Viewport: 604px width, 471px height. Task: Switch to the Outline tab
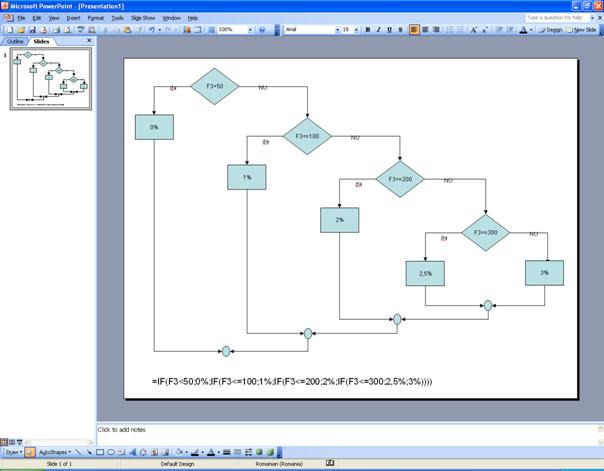click(x=15, y=41)
